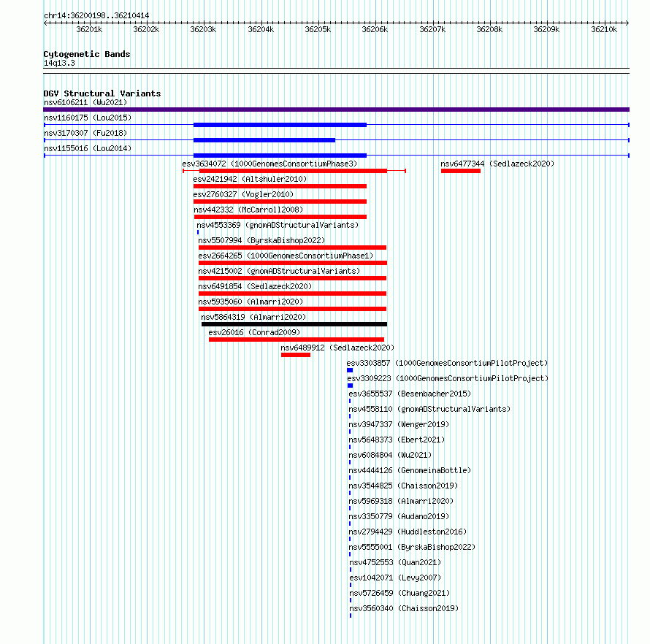
Task: Open esv3655537 (Besenbacher2015) label
Action: pyautogui.click(x=410, y=394)
